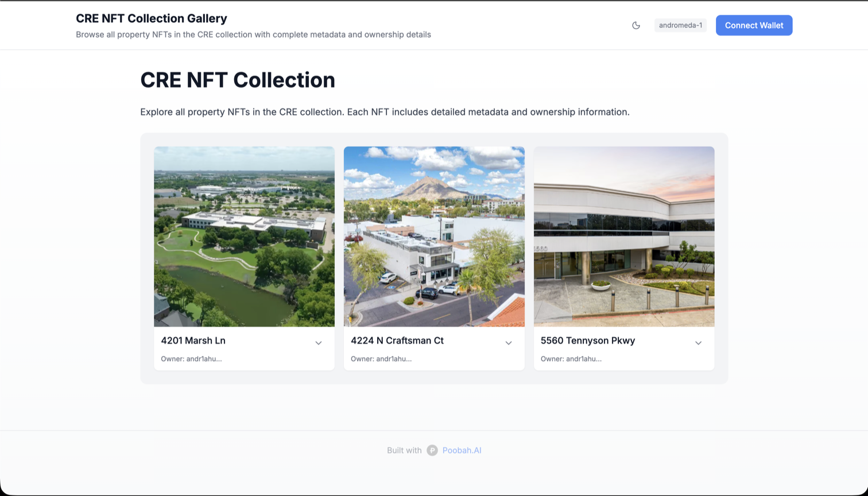Follow the Poobah.AI footer link

[462, 450]
